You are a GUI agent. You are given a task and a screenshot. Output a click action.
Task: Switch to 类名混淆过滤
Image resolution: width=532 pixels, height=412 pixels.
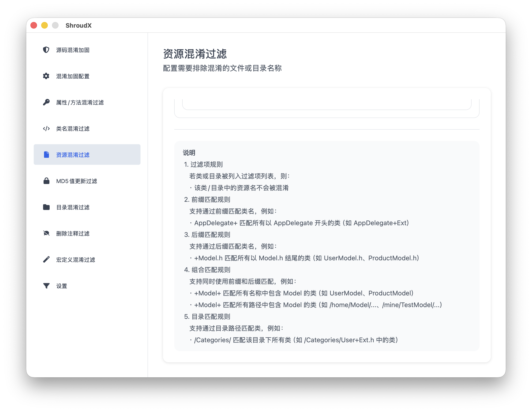point(87,129)
